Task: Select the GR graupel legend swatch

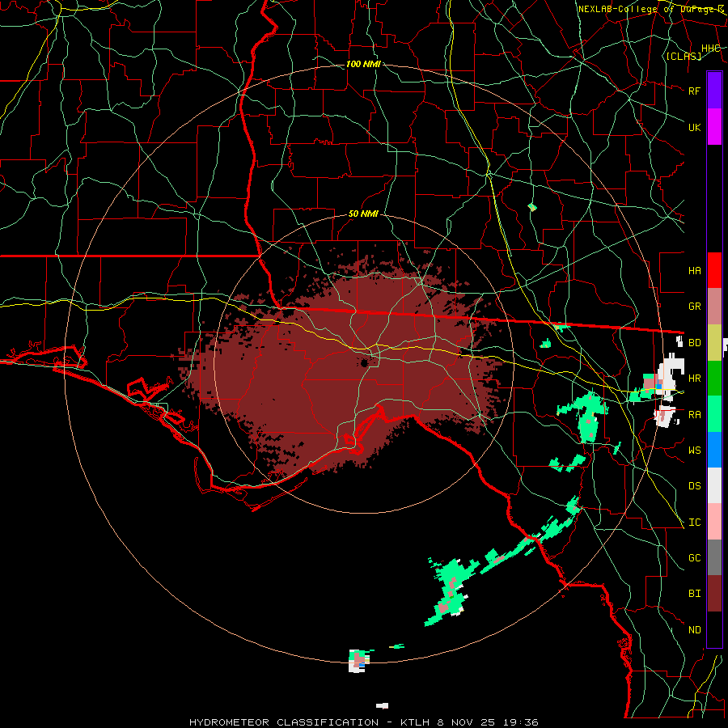Action: [714, 307]
